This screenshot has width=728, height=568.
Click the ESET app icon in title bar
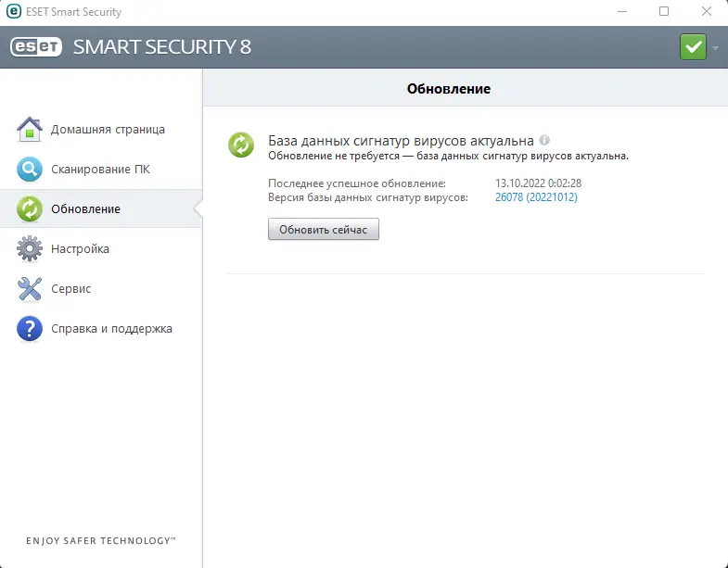[14, 12]
